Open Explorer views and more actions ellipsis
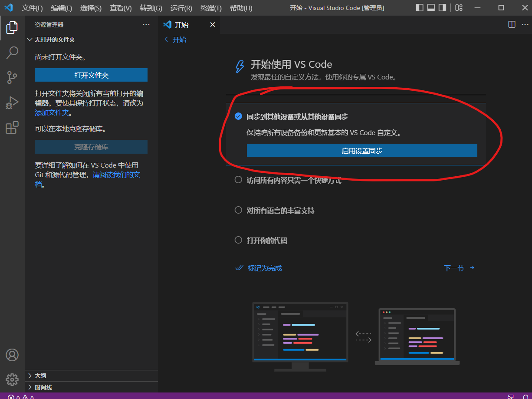The height and width of the screenshot is (399, 532). (146, 25)
